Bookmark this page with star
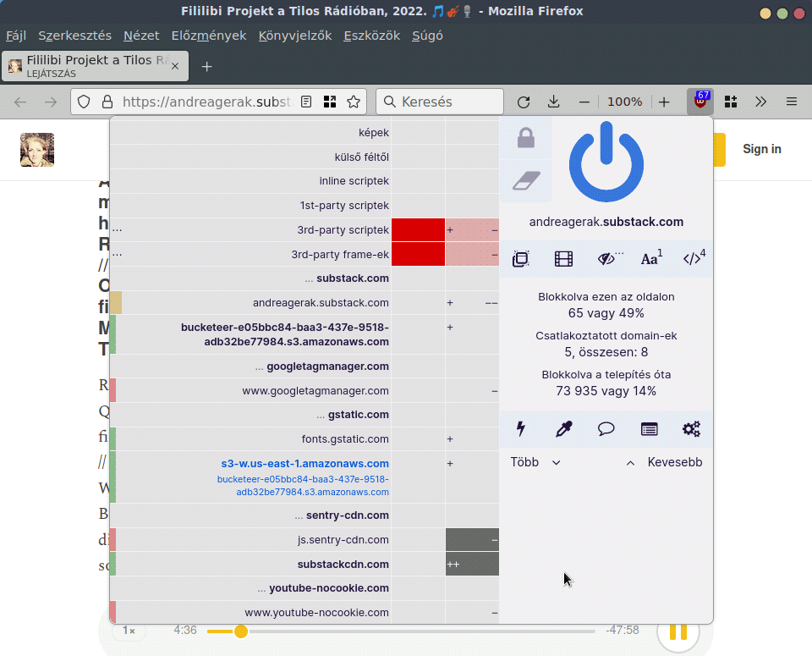812x656 pixels. pos(354,102)
